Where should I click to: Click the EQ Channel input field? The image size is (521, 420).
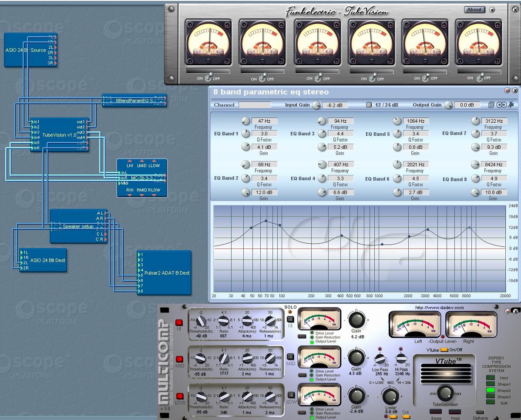coord(255,105)
